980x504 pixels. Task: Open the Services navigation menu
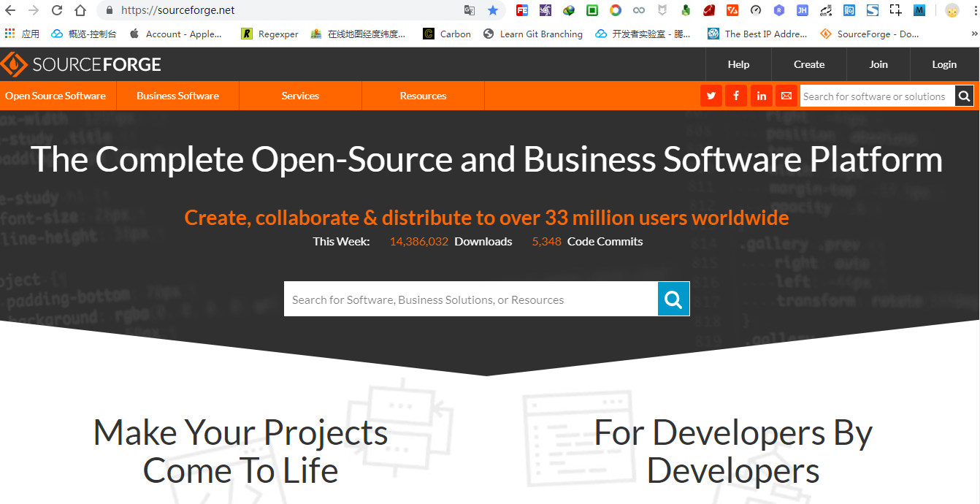[x=300, y=96]
